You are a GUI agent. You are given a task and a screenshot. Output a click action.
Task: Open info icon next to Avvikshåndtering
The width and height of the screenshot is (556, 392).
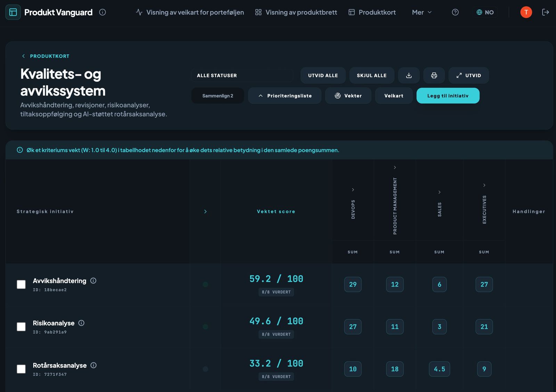point(93,281)
